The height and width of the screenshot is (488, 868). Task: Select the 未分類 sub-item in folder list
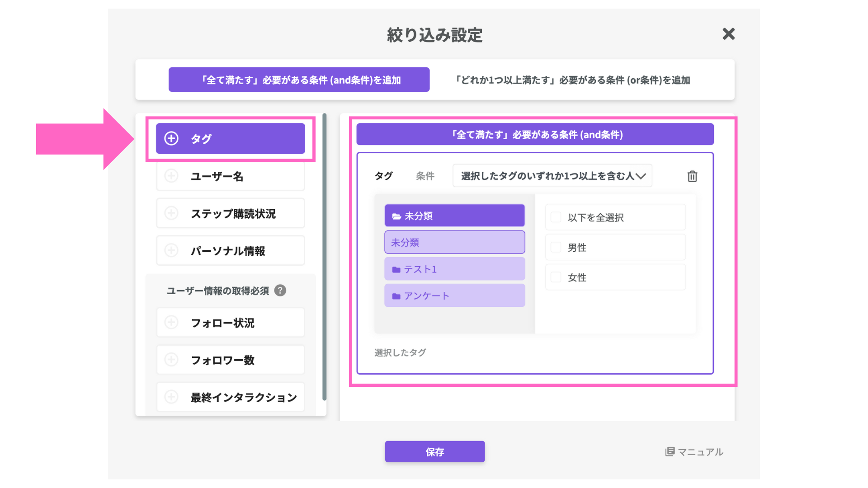454,243
